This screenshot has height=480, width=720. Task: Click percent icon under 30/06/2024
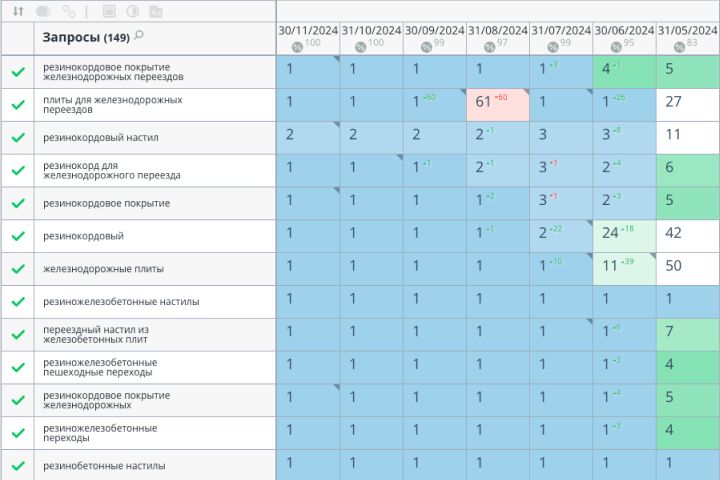tap(616, 46)
